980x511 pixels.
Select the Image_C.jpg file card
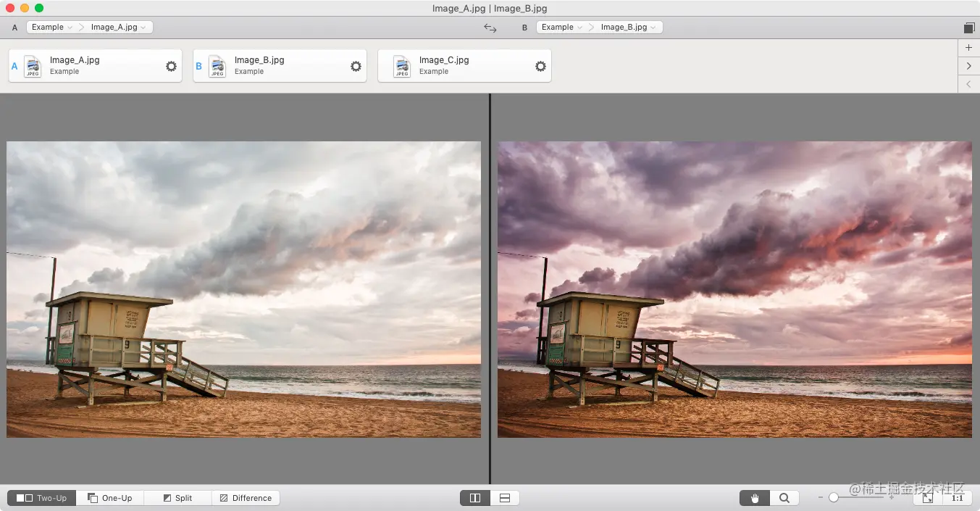465,66
